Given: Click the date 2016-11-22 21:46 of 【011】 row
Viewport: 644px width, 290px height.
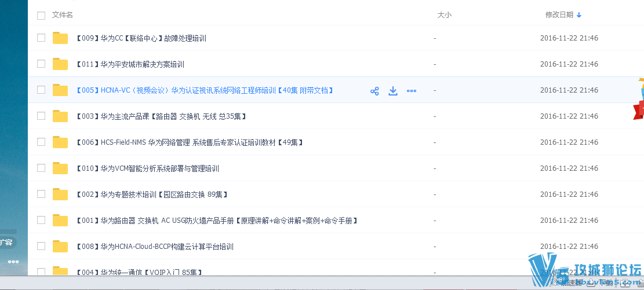Looking at the screenshot, I should [569, 64].
